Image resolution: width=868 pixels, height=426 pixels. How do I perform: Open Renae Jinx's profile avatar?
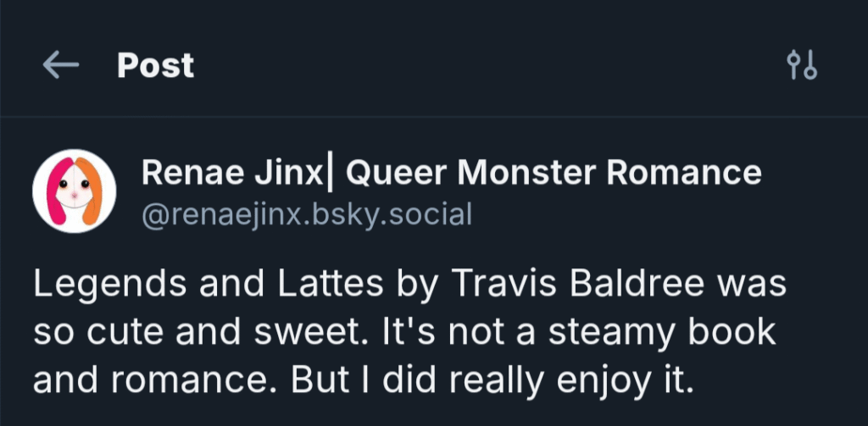[75, 191]
